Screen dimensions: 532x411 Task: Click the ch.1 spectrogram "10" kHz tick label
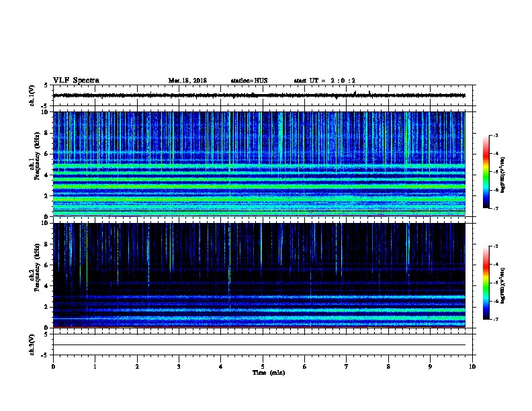point(46,112)
